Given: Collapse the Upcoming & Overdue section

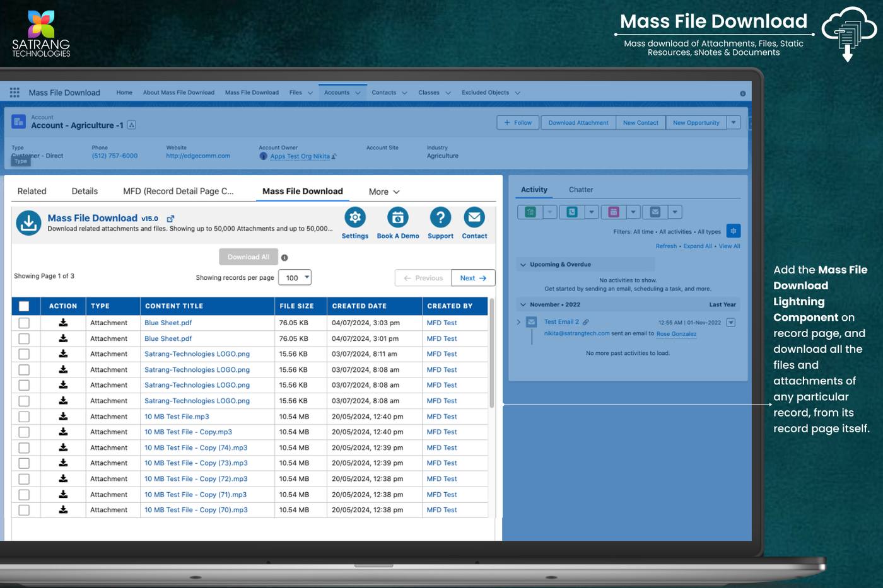Looking at the screenshot, I should tap(523, 265).
